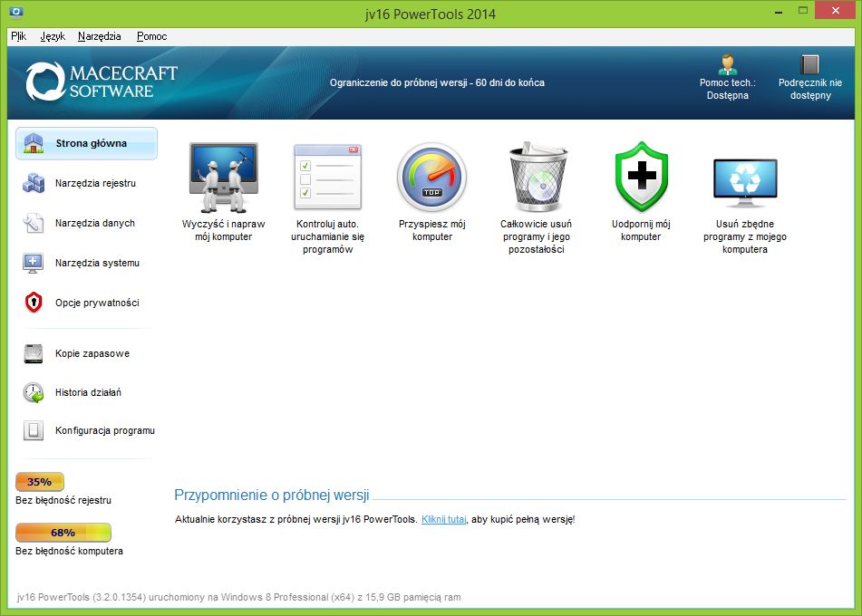Follow the Kliknij tutaj link
The height and width of the screenshot is (616, 862).
443,519
